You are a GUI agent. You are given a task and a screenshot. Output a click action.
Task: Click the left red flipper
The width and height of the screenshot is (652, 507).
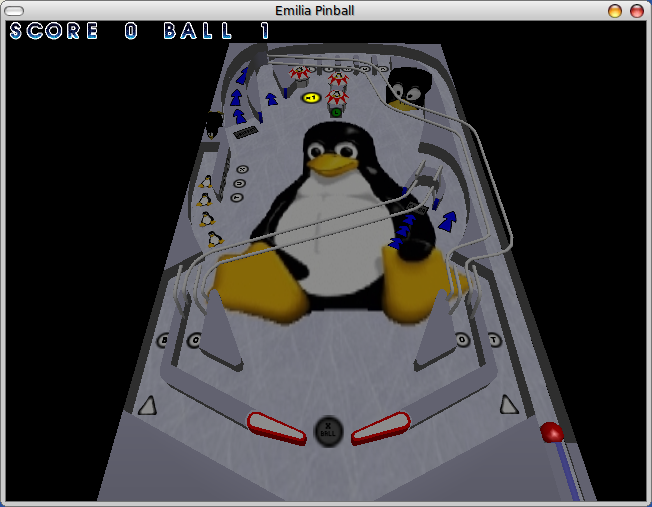(x=277, y=427)
